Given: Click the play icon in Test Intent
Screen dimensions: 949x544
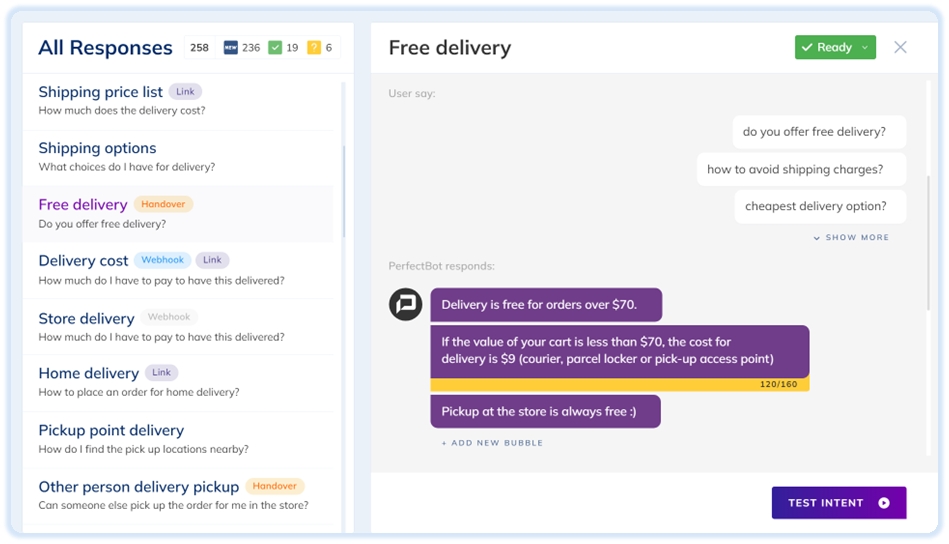Looking at the screenshot, I should click(884, 503).
